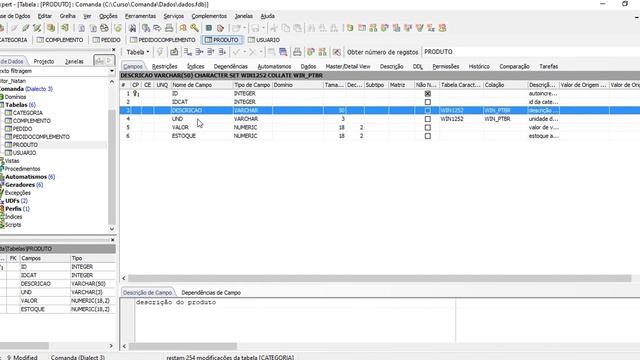Click the tab navigation arrows in database explorer
Viewport: 640px width, 360px height.
coord(104,61)
